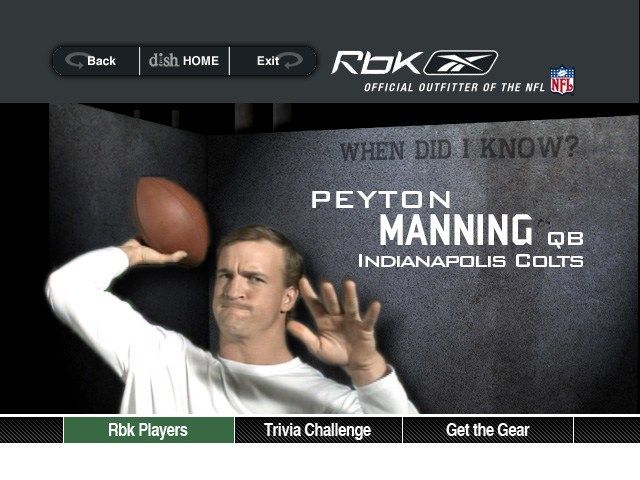Select the Back text label

[x=101, y=61]
